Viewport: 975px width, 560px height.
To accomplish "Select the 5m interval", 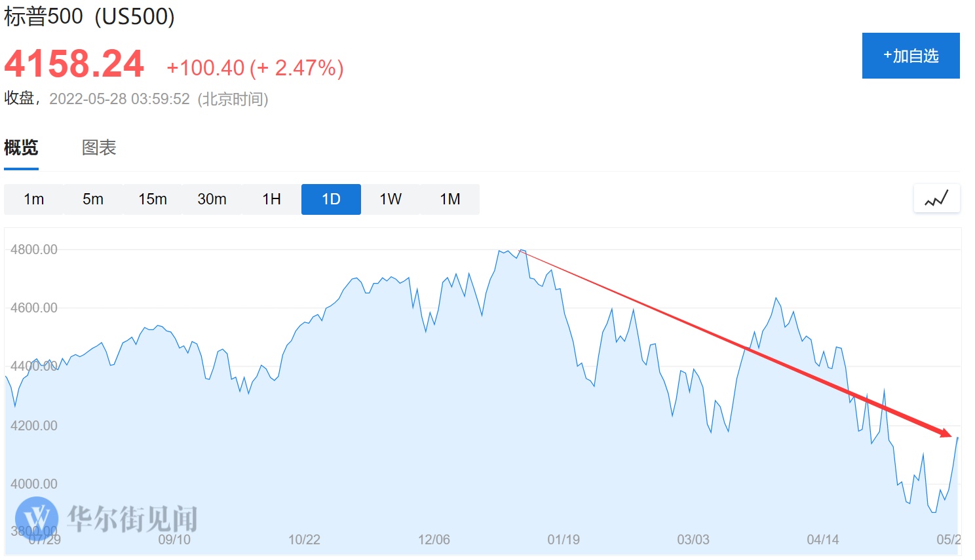I will click(x=93, y=199).
